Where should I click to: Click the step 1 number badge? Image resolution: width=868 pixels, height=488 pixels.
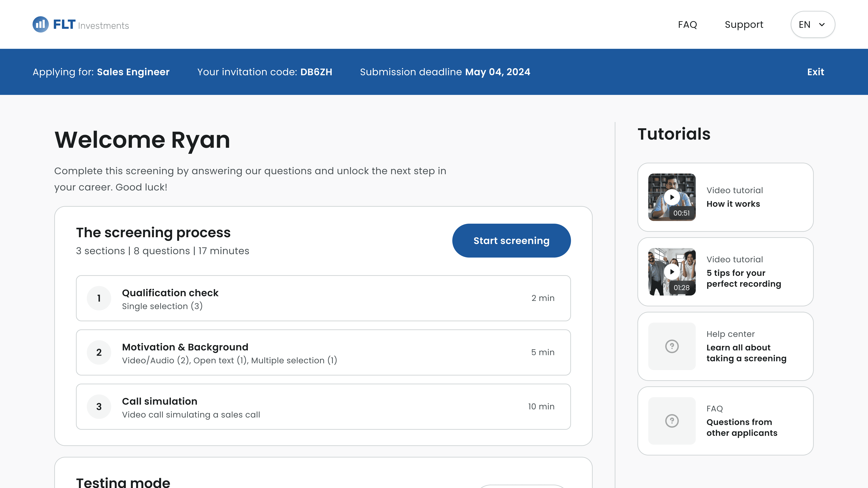pyautogui.click(x=99, y=298)
